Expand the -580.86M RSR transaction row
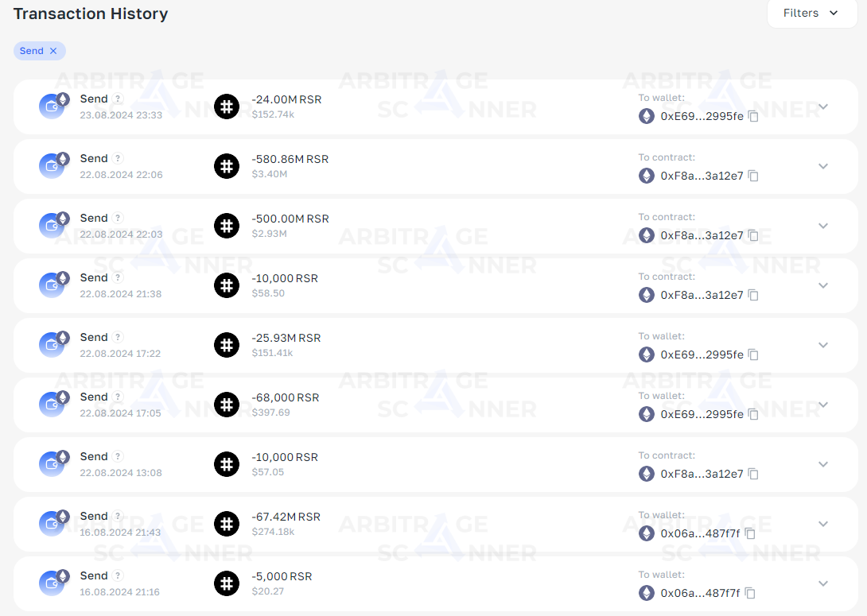 (822, 166)
